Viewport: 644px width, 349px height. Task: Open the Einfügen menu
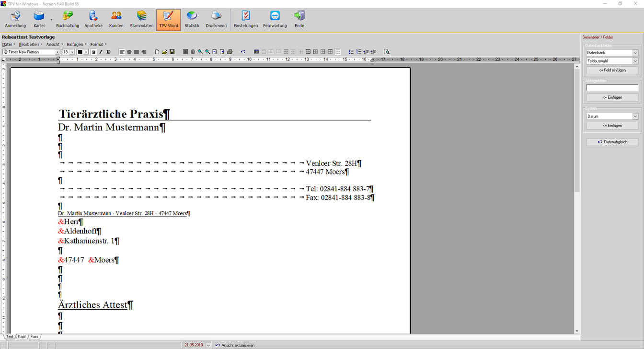76,45
